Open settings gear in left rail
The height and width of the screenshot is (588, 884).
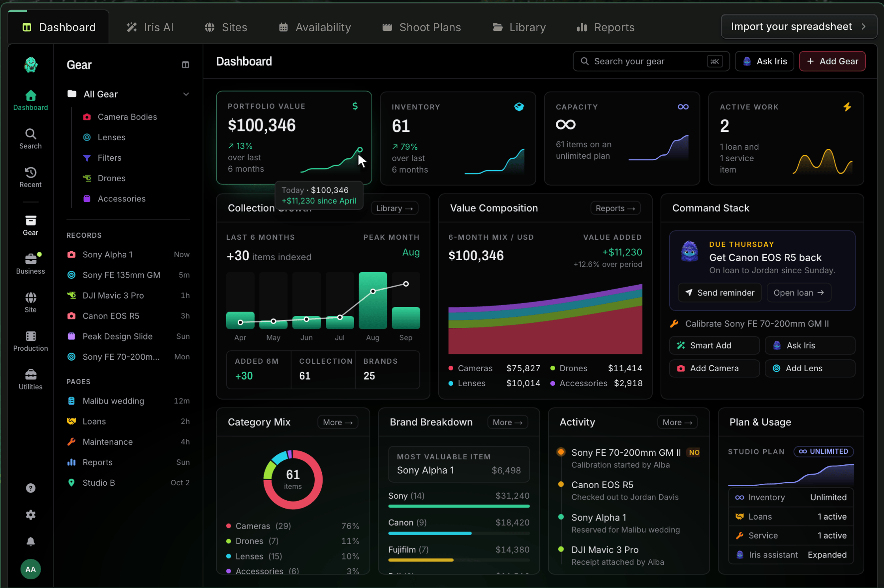point(30,515)
